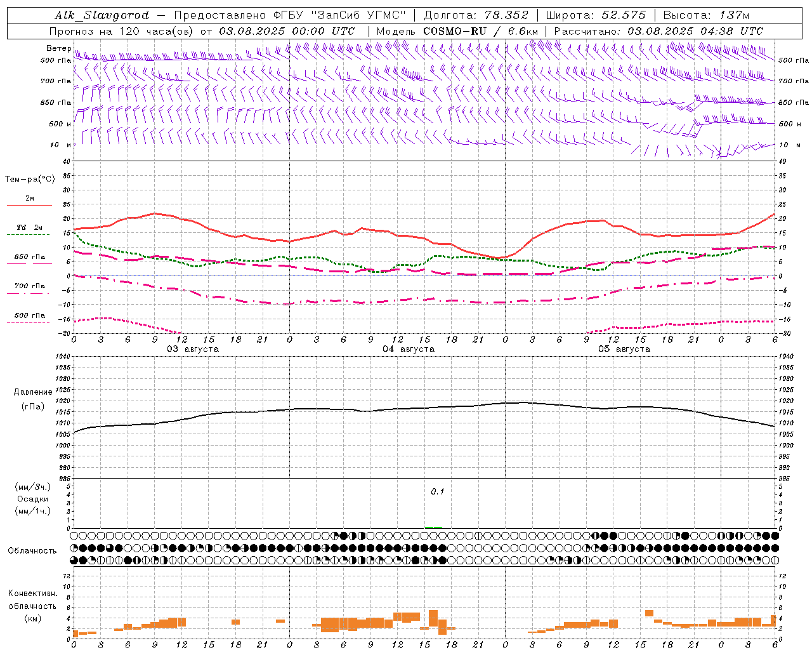
Task: Click the 'Долгота: 78.352' value
Action: (x=476, y=15)
